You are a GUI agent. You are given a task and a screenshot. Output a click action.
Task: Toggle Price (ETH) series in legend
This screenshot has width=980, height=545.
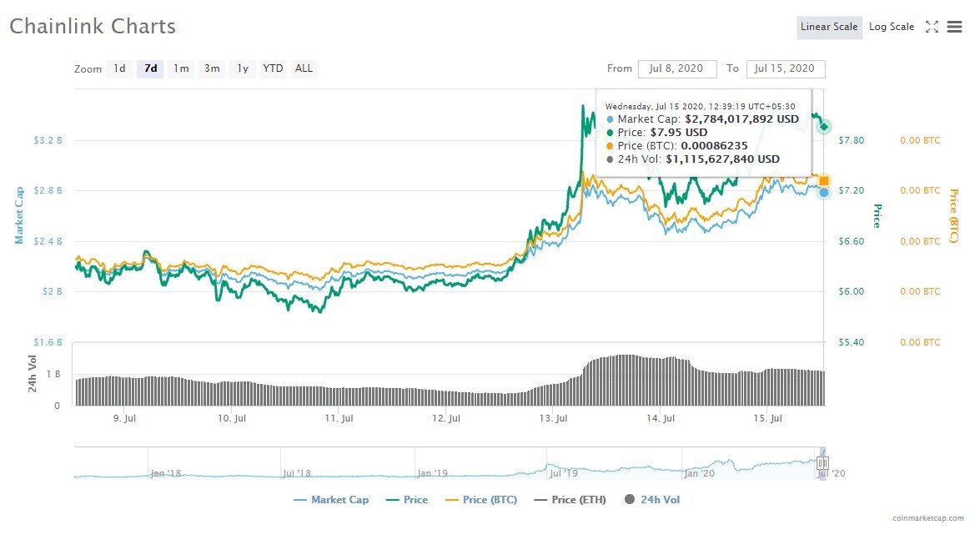pyautogui.click(x=570, y=499)
